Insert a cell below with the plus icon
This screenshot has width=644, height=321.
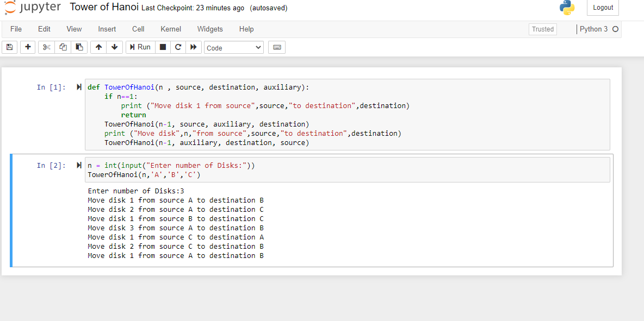[28, 47]
